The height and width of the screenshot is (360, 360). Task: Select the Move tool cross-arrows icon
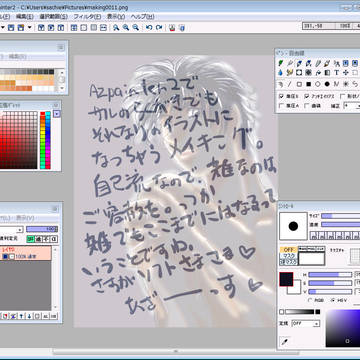coord(346,72)
